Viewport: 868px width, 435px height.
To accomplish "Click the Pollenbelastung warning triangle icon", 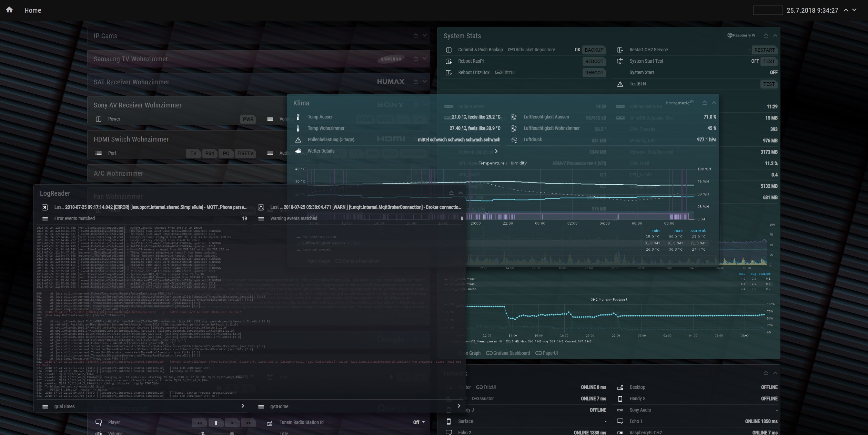I will point(298,140).
